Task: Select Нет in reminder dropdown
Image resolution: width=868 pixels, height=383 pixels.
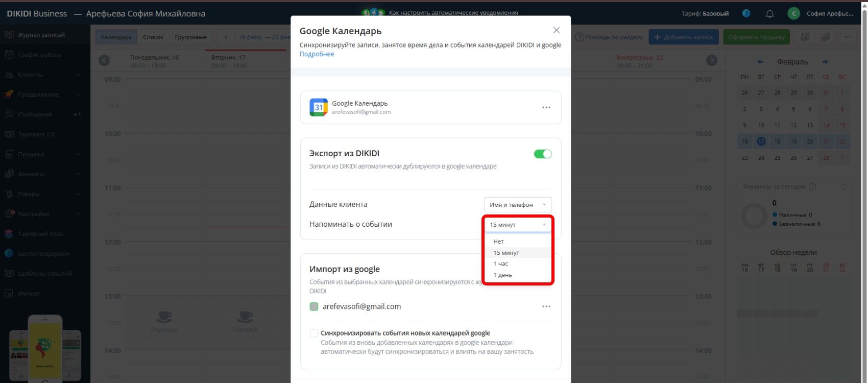Action: point(499,242)
